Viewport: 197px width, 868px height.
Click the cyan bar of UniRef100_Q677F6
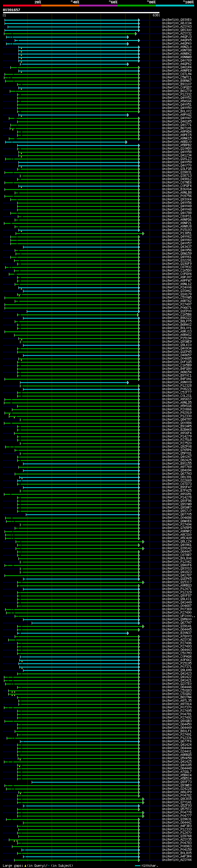click(x=80, y=741)
